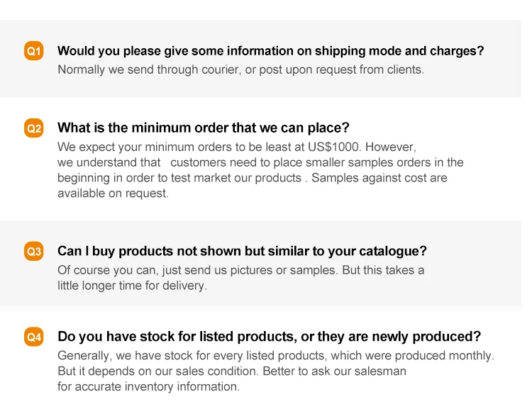The image size is (532, 409).
Task: Click the text about smaller samples orders
Action: [x=260, y=162]
